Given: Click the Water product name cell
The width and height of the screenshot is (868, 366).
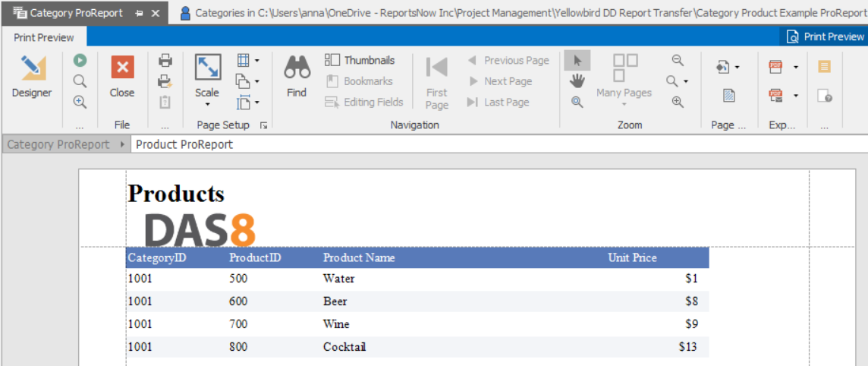Looking at the screenshot, I should pyautogui.click(x=339, y=279).
